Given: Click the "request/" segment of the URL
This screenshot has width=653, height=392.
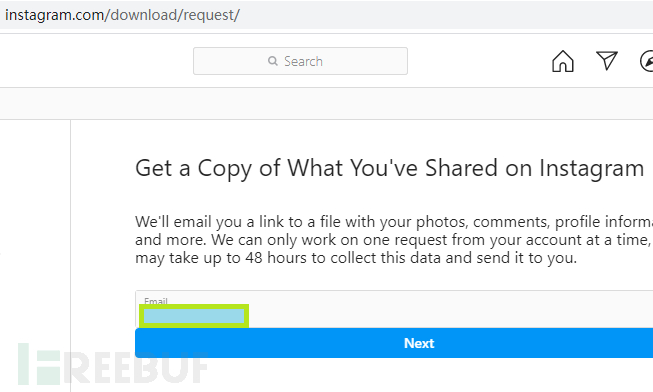Looking at the screenshot, I should pos(212,15).
